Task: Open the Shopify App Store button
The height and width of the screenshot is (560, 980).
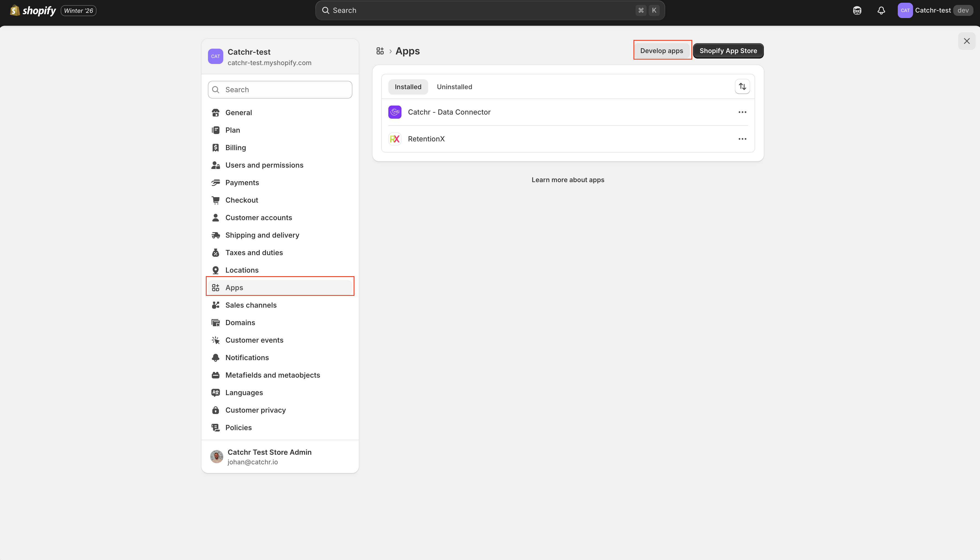Action: [728, 51]
